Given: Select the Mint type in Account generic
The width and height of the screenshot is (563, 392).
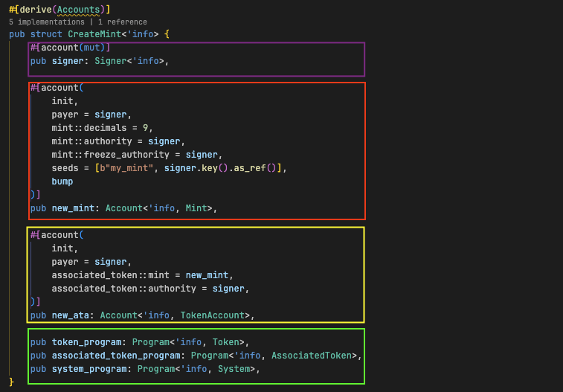Looking at the screenshot, I should pos(199,208).
